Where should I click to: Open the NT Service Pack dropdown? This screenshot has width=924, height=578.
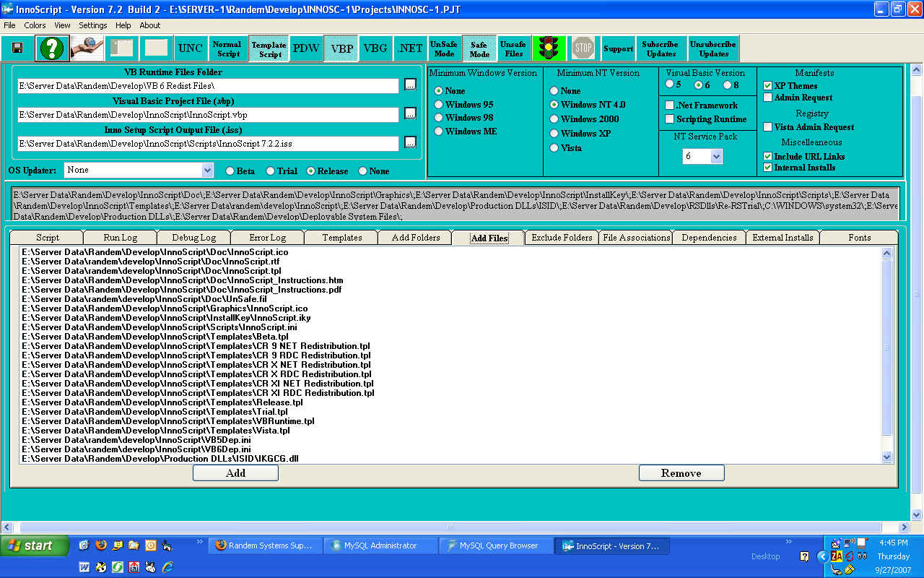pyautogui.click(x=716, y=156)
